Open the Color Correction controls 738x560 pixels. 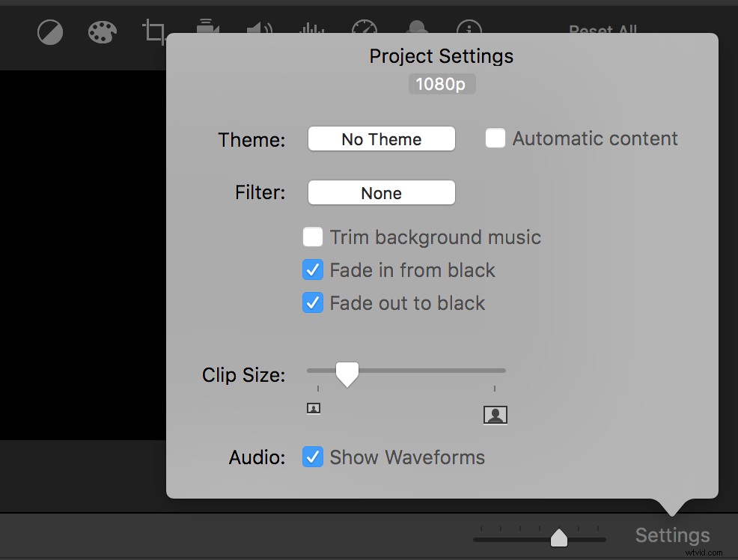(x=102, y=31)
